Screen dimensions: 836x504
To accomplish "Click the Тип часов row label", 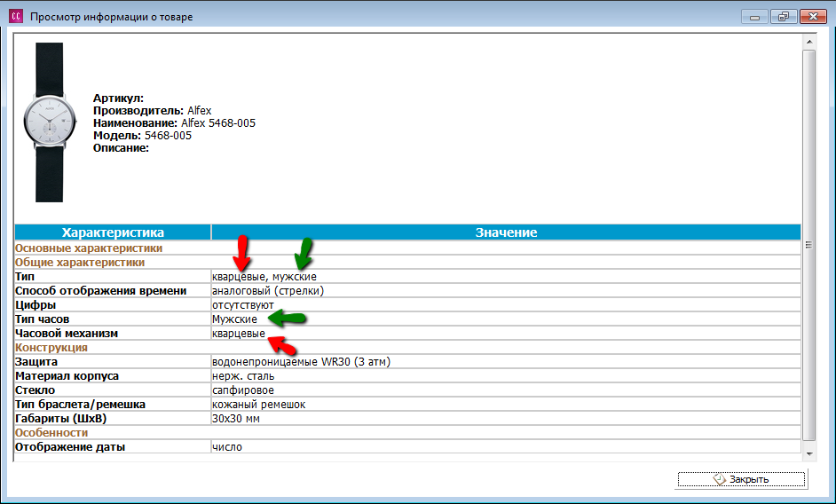I will tap(42, 319).
